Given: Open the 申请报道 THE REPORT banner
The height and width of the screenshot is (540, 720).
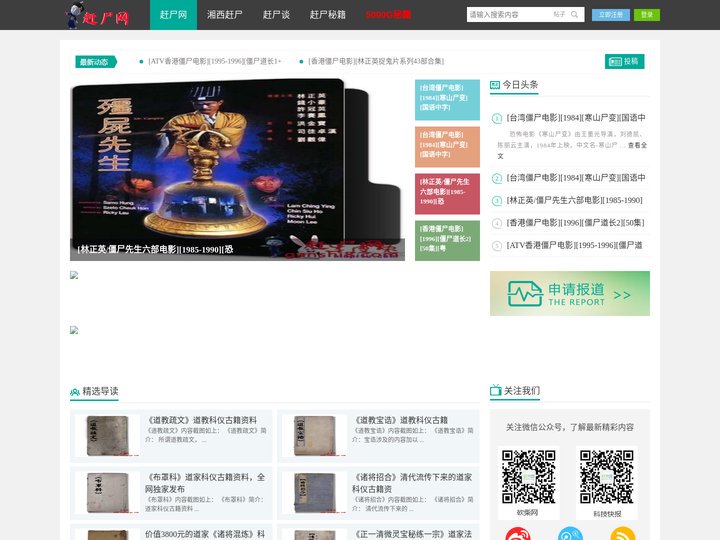Looking at the screenshot, I should [570, 293].
